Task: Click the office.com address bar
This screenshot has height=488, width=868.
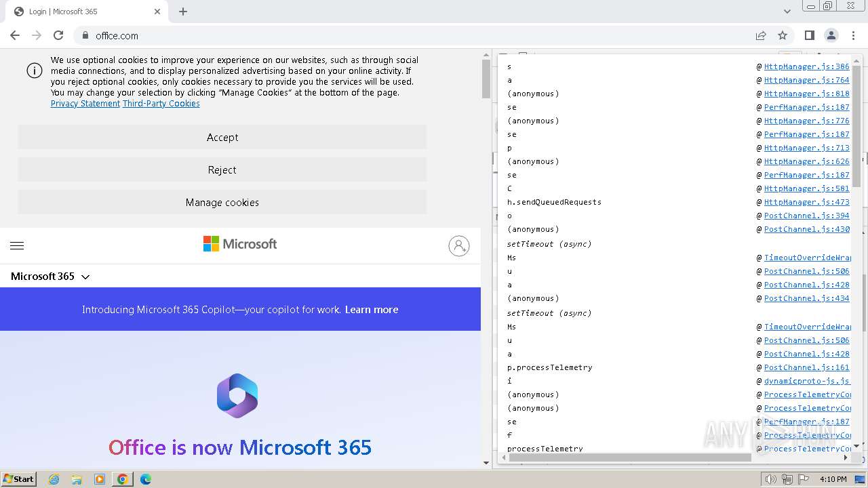Action: pos(407,35)
